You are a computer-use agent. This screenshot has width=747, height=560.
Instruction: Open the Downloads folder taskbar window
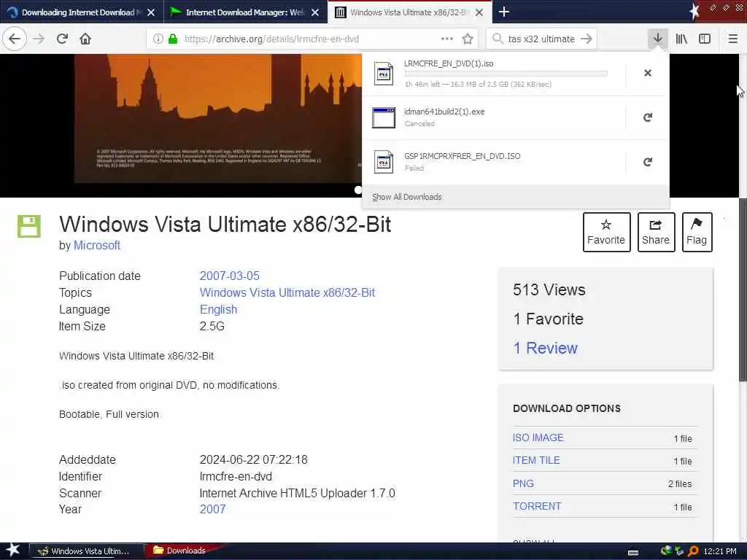181,551
